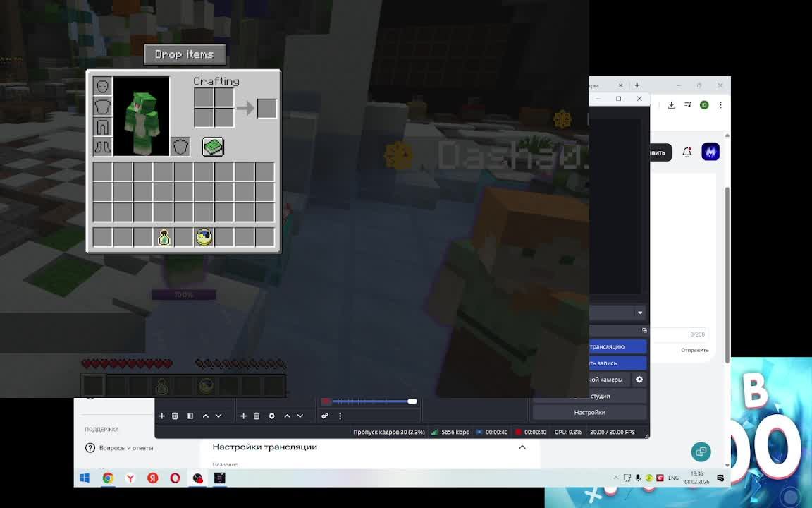The width and height of the screenshot is (812, 508).
Task: Open Вопросы и ответы in sidebar
Action: tap(120, 448)
